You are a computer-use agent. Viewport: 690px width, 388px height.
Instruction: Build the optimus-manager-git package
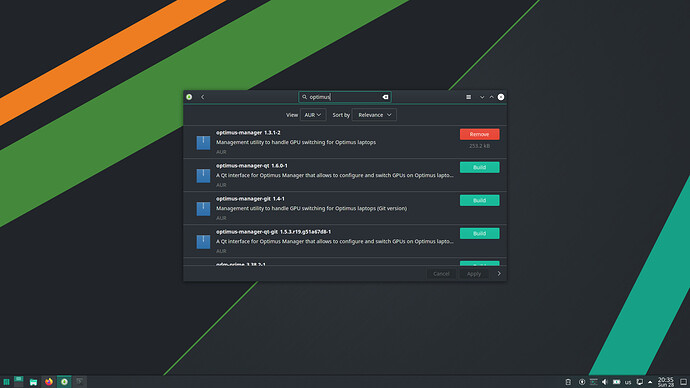[x=479, y=200]
